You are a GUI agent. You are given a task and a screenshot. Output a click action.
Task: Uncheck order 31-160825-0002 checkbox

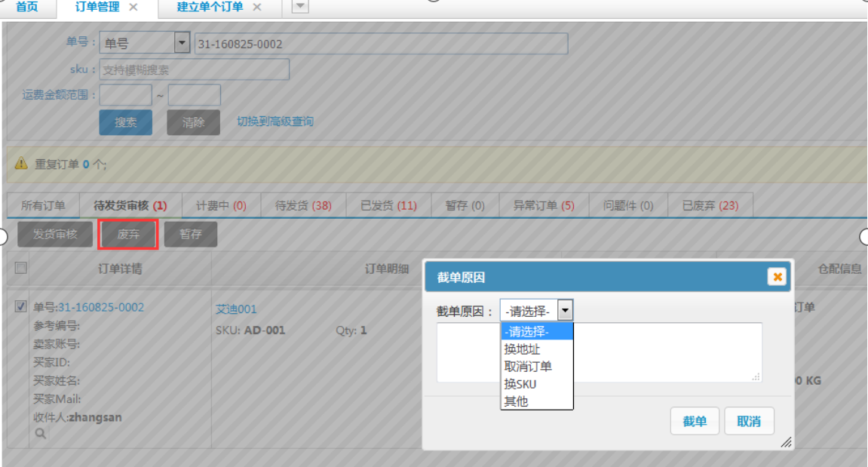coord(20,307)
